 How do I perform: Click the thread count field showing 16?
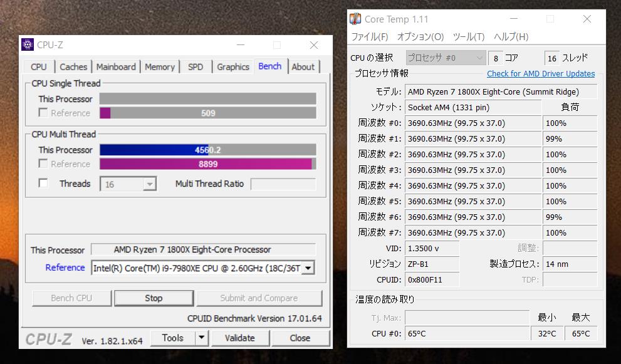551,58
